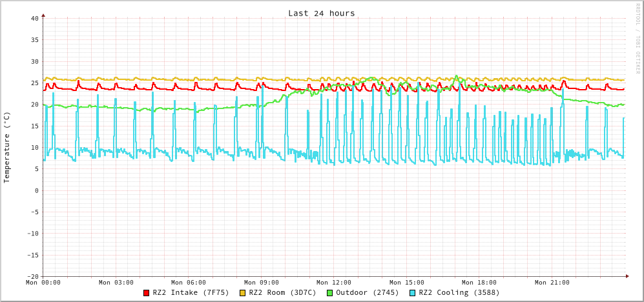Screen dimensions: 644x302
Task: Select the 'Outdoor (2745)' legend label
Action: [367, 293]
